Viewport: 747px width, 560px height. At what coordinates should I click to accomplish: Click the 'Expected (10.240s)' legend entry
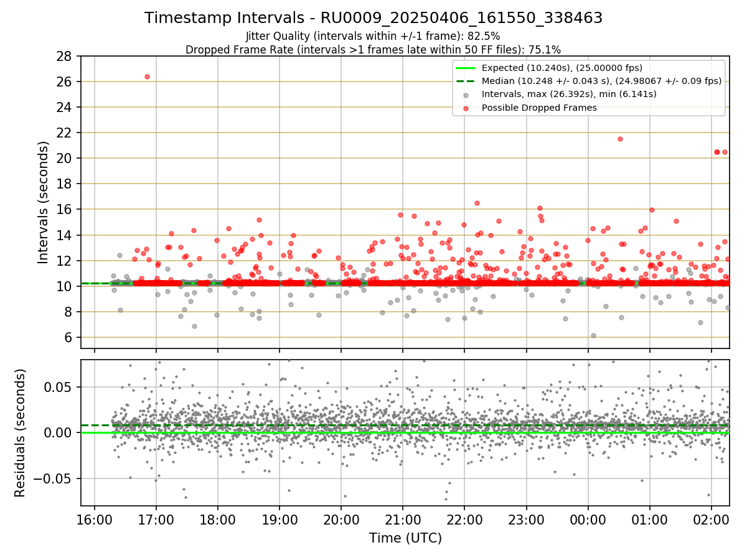[562, 68]
